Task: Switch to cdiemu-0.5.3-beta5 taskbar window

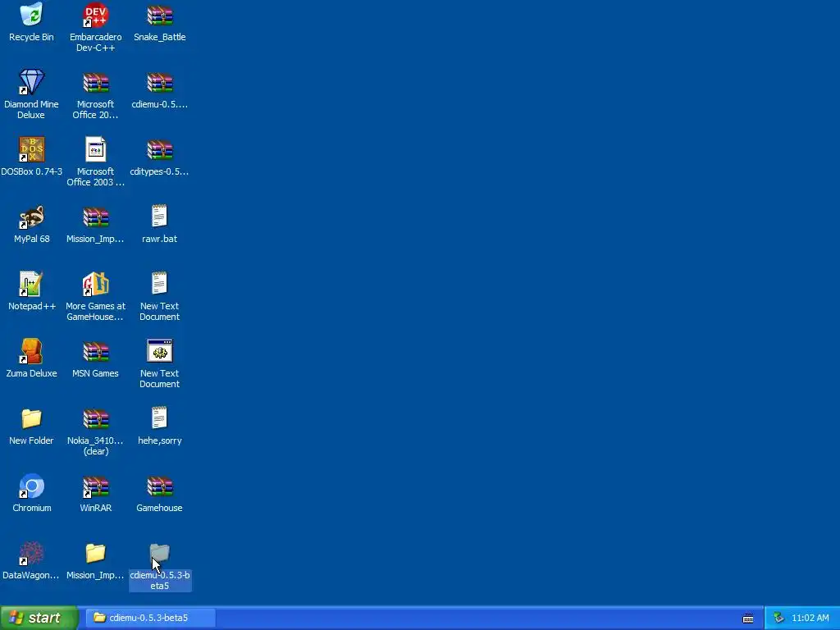Action: pos(151,618)
